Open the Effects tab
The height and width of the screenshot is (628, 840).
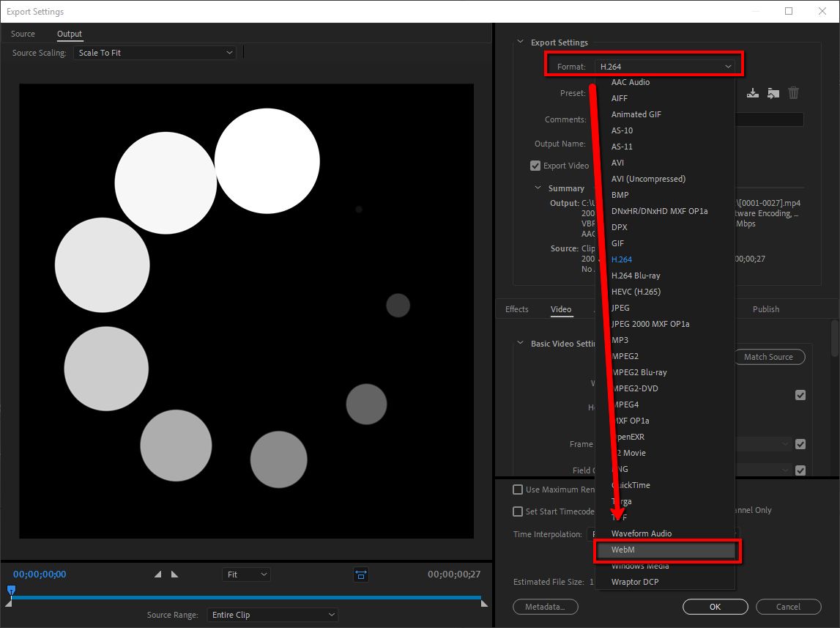pos(517,309)
